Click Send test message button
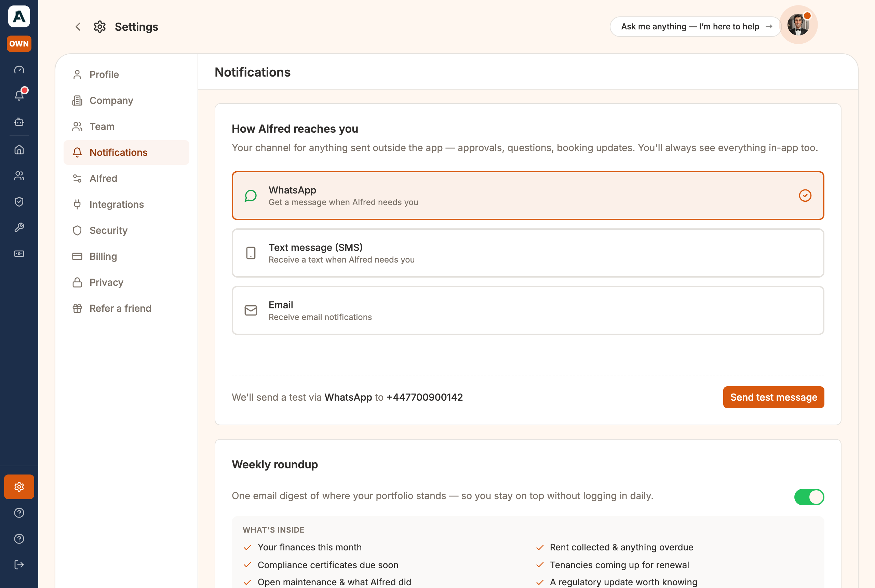Screen dimensions: 875x588 coord(773,397)
